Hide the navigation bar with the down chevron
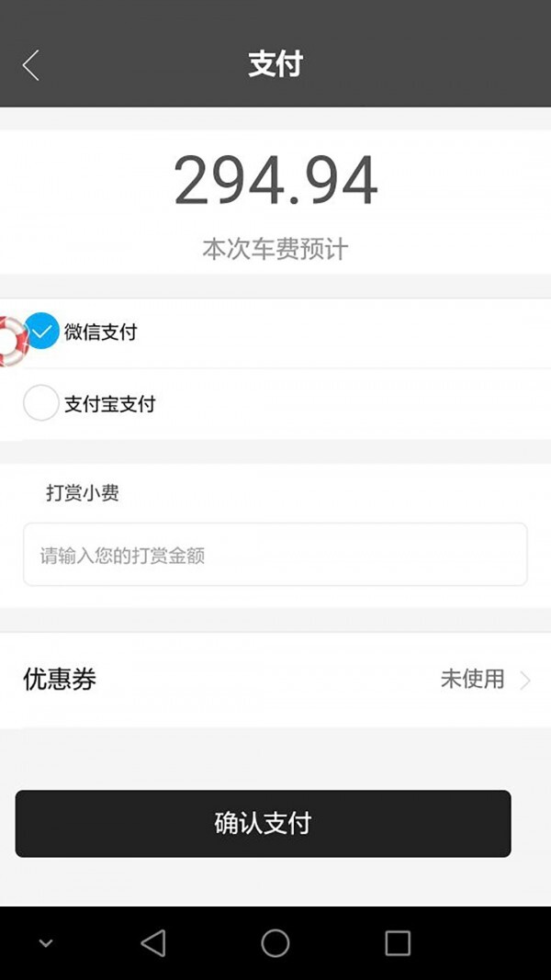 coord(46,943)
